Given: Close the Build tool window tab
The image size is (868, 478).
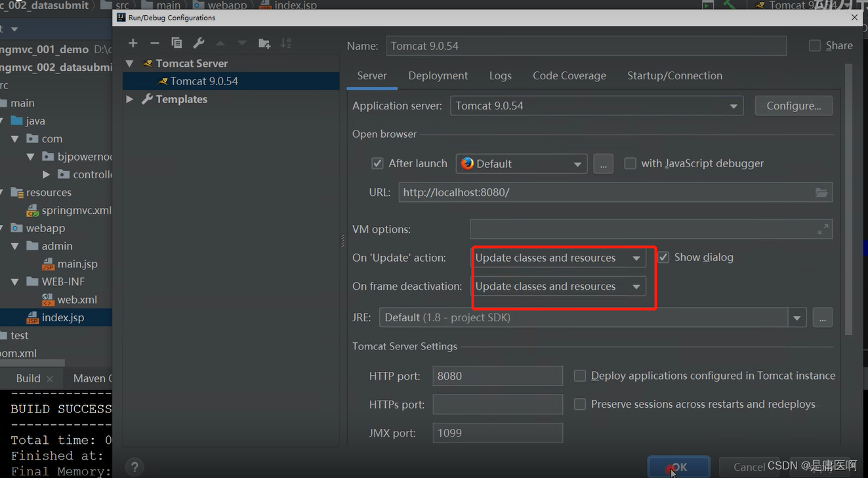Looking at the screenshot, I should pyautogui.click(x=50, y=378).
